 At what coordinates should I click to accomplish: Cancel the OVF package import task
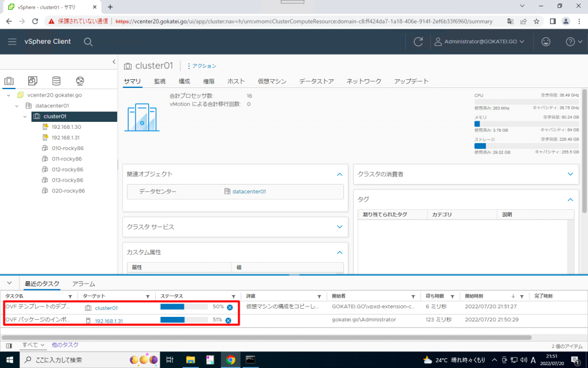point(229,320)
